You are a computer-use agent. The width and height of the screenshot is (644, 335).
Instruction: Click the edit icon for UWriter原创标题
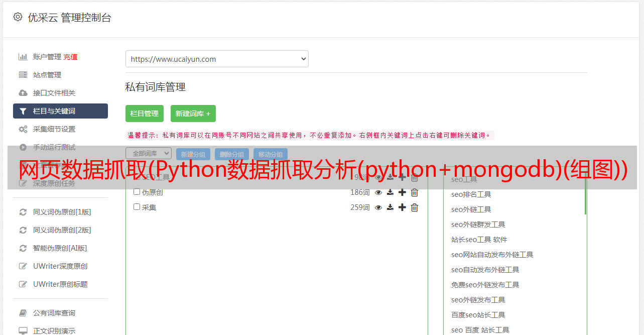[x=23, y=284]
